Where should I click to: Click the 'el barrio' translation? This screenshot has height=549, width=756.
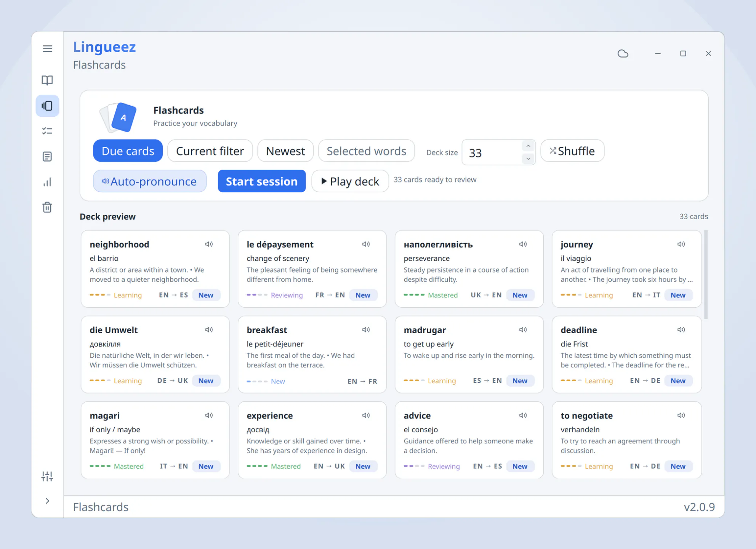pyautogui.click(x=104, y=258)
